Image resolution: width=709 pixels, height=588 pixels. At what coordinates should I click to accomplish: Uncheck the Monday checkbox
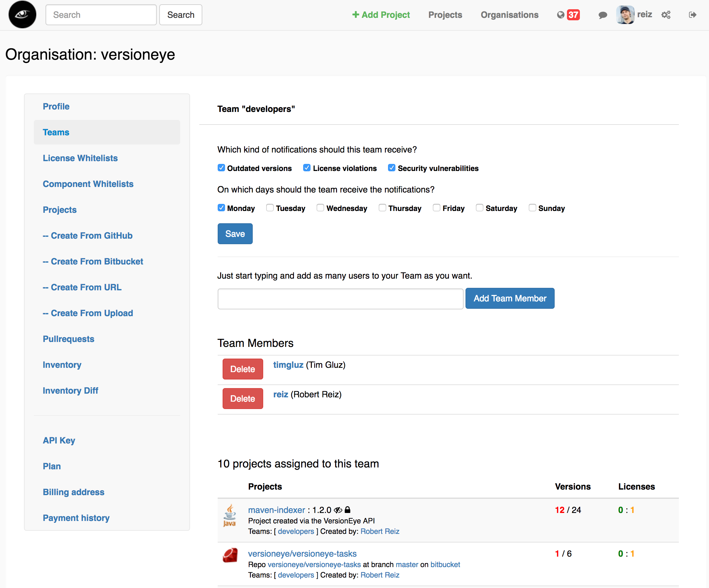(221, 208)
